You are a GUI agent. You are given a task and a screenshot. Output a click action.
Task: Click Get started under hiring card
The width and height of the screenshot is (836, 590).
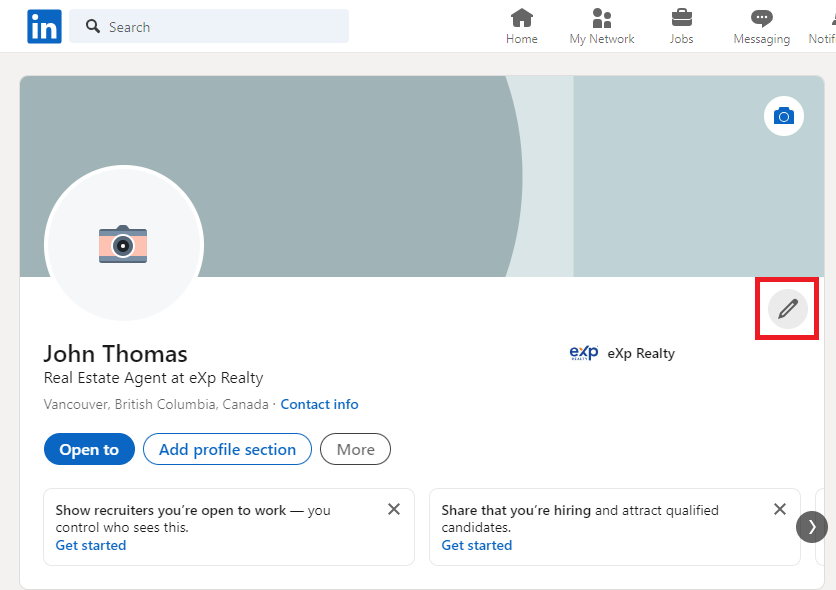click(477, 546)
